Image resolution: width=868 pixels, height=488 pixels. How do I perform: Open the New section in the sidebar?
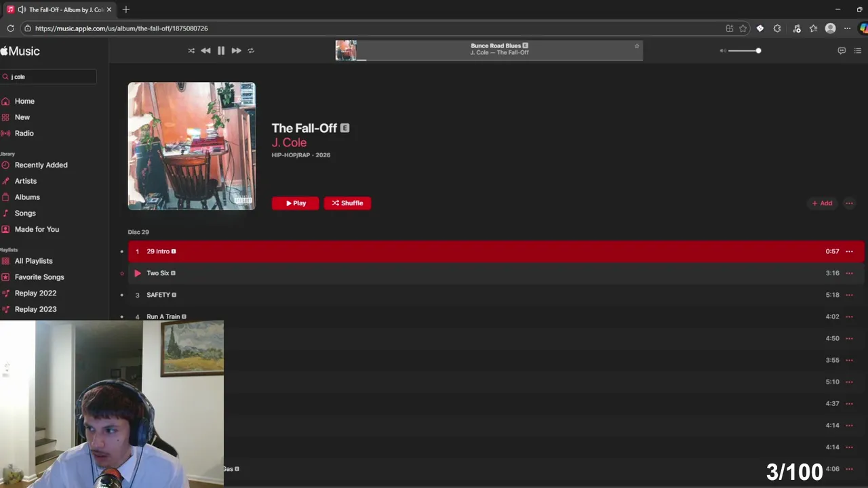point(22,117)
